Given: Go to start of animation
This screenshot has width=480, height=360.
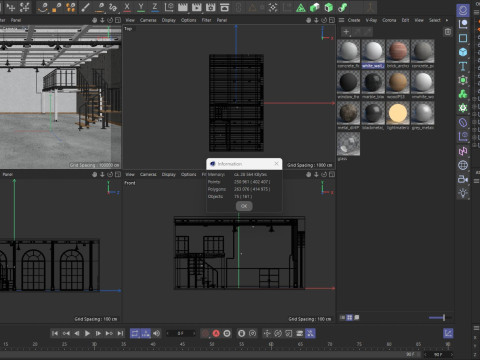Looking at the screenshot, I should tap(55, 333).
